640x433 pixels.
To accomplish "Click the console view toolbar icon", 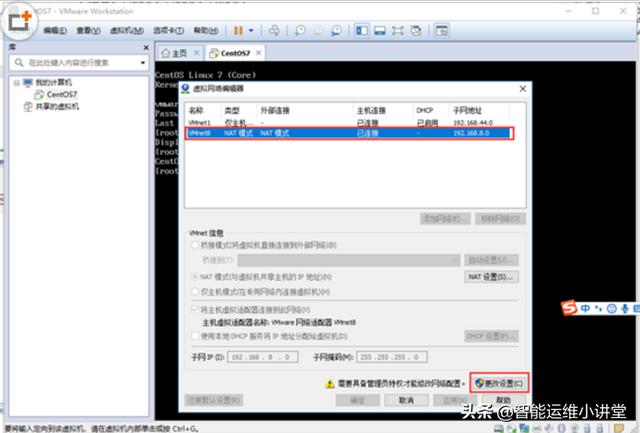I will coord(442,31).
